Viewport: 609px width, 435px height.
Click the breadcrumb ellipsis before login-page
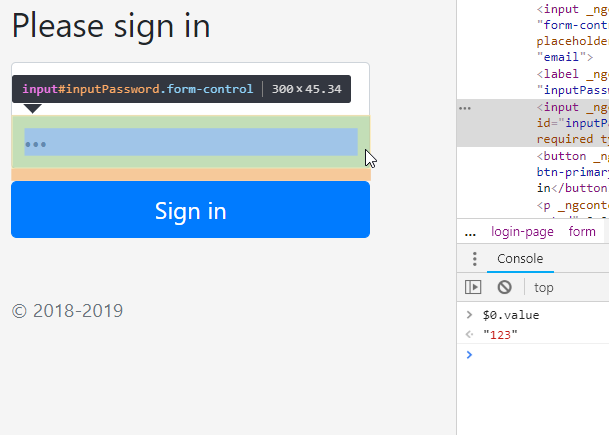click(x=470, y=233)
